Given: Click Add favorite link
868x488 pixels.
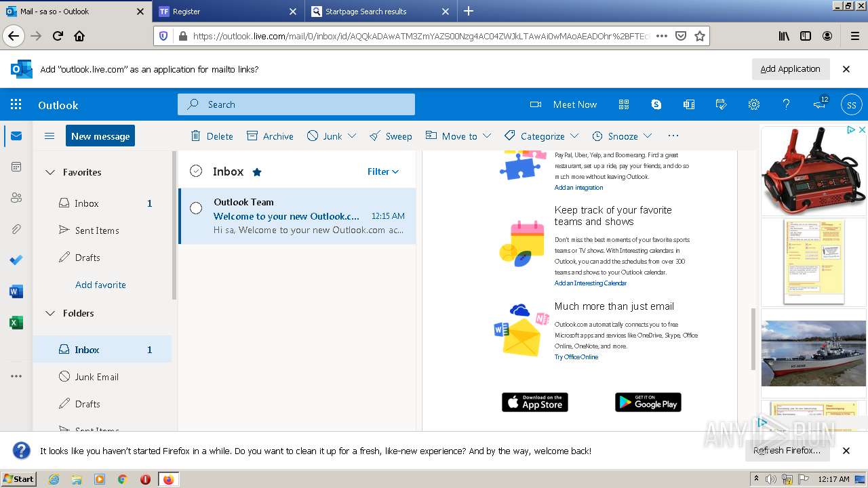Looking at the screenshot, I should coord(100,285).
